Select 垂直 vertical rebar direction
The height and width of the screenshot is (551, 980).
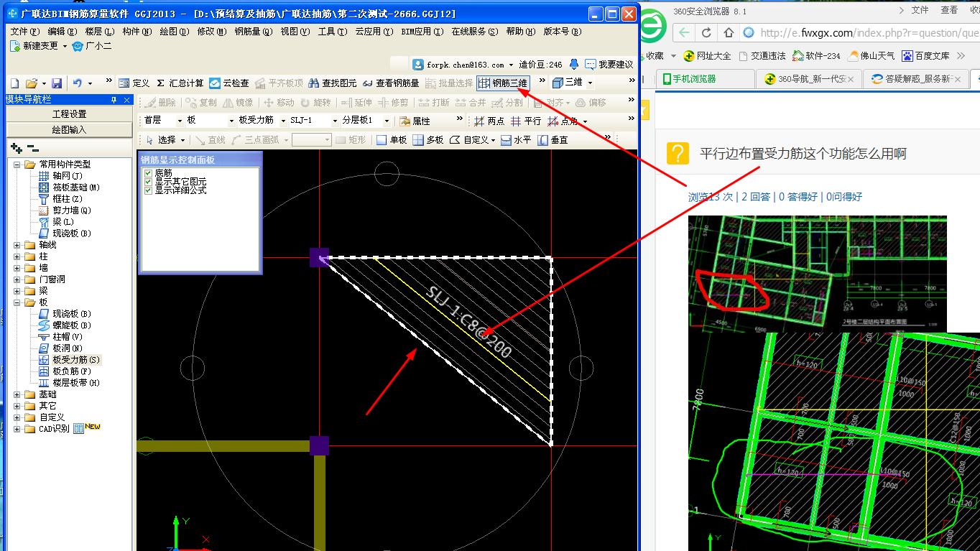553,140
